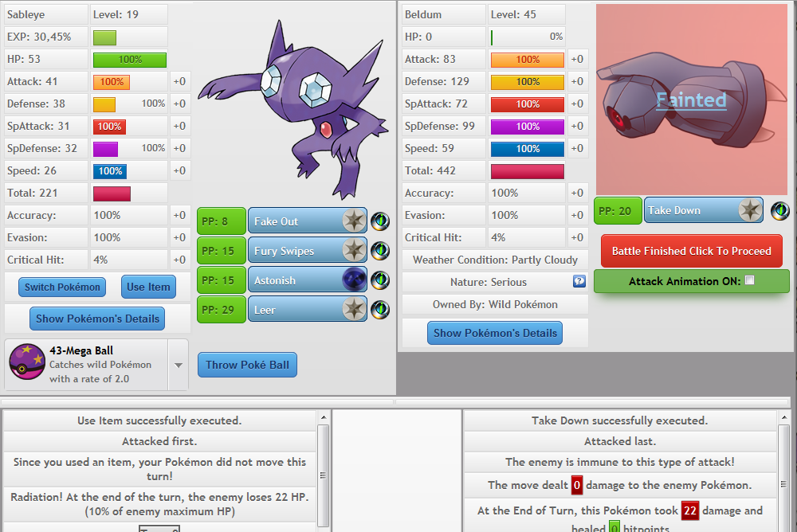This screenshot has width=797, height=532.
Task: Click the dark type icon on Astonish
Action: [354, 280]
